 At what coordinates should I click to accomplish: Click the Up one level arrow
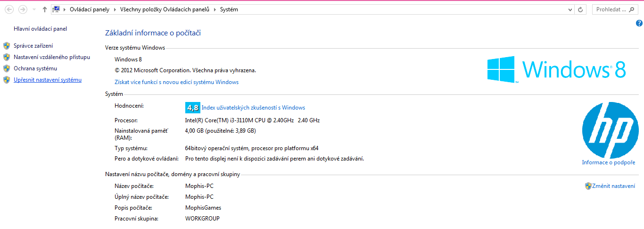pyautogui.click(x=45, y=9)
